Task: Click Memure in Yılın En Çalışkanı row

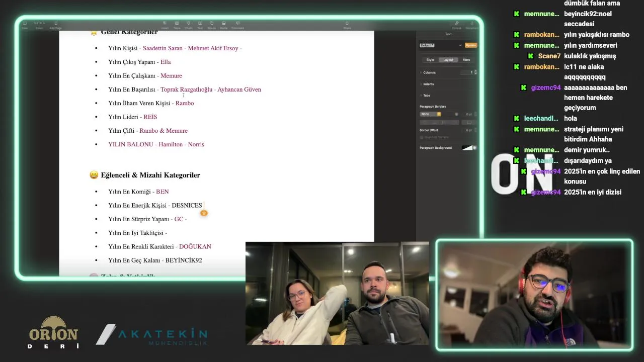Action: 171,75
